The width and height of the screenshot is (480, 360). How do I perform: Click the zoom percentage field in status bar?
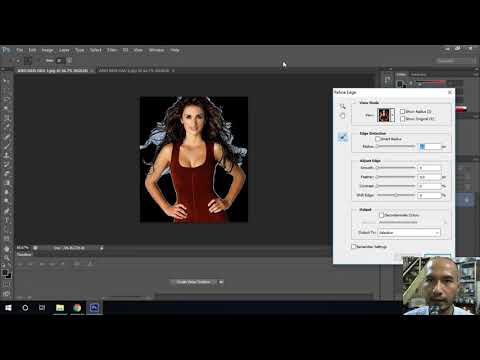pyautogui.click(x=22, y=248)
